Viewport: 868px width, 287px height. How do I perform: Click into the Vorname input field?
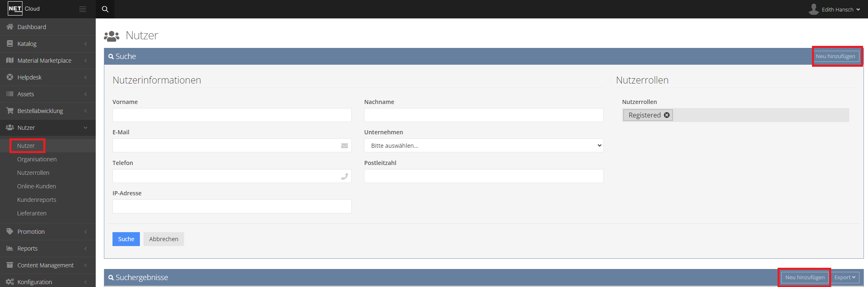click(x=232, y=115)
